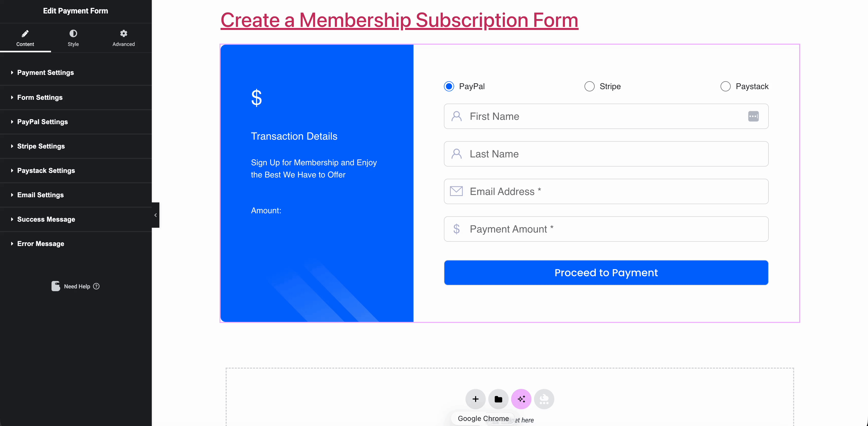The image size is (868, 426).
Task: Select the Content tab pencil icon
Action: coord(25,33)
